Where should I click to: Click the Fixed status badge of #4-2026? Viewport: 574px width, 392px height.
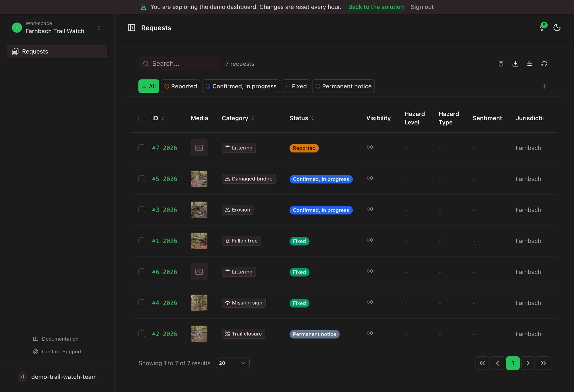tap(299, 303)
